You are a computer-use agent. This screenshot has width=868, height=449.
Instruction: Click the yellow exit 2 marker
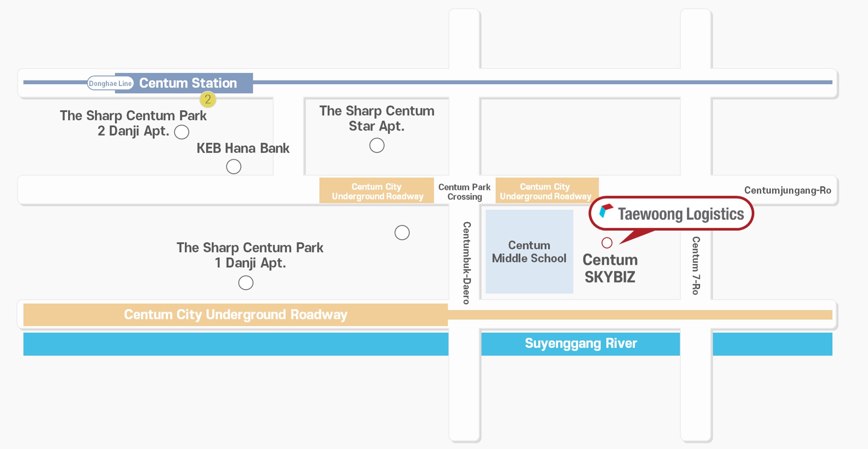[x=208, y=99]
